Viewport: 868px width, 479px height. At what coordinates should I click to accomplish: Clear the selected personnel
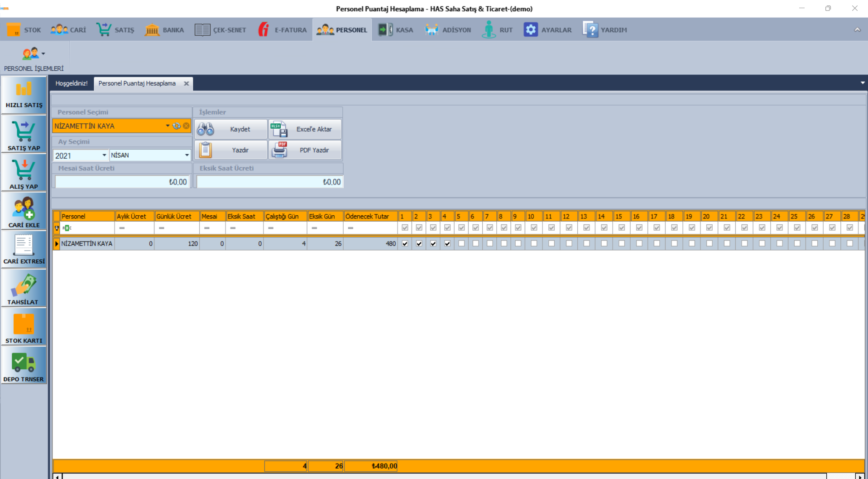coord(186,126)
